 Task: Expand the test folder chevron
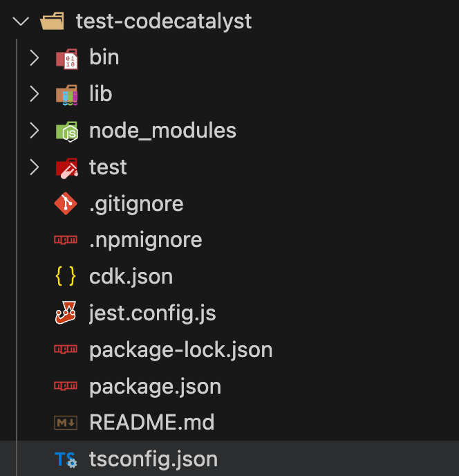click(x=35, y=167)
